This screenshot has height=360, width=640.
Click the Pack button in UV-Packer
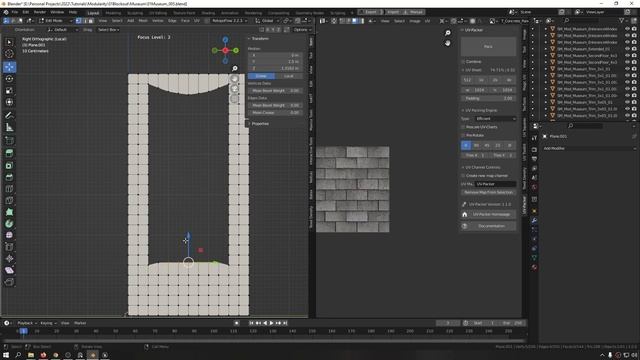click(x=488, y=47)
